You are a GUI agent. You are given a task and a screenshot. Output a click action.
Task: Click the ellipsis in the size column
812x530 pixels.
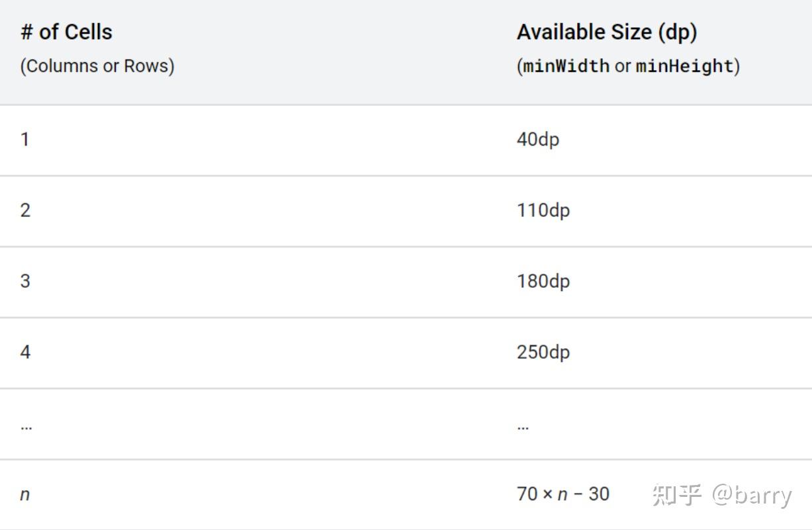point(523,427)
